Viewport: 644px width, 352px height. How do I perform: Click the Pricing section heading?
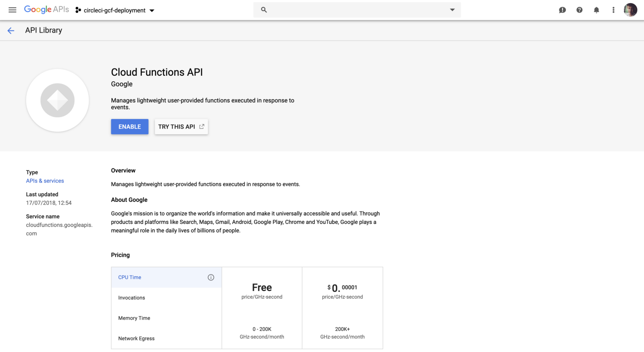point(121,255)
